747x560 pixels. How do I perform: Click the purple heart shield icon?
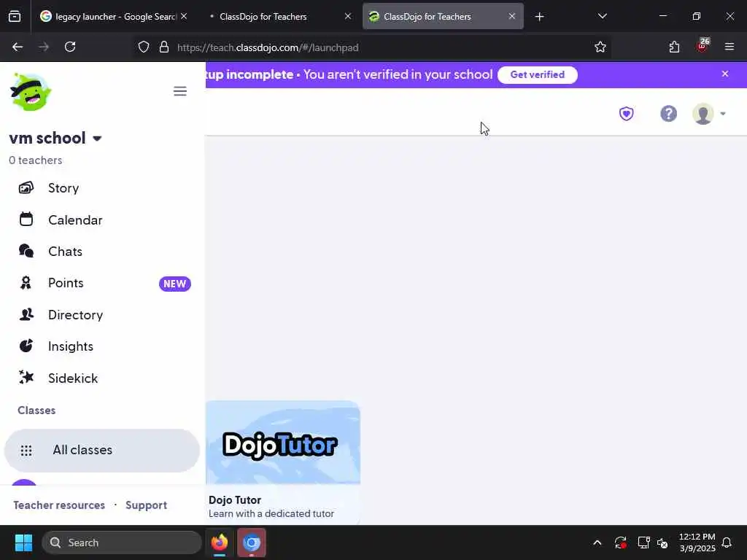pyautogui.click(x=627, y=114)
